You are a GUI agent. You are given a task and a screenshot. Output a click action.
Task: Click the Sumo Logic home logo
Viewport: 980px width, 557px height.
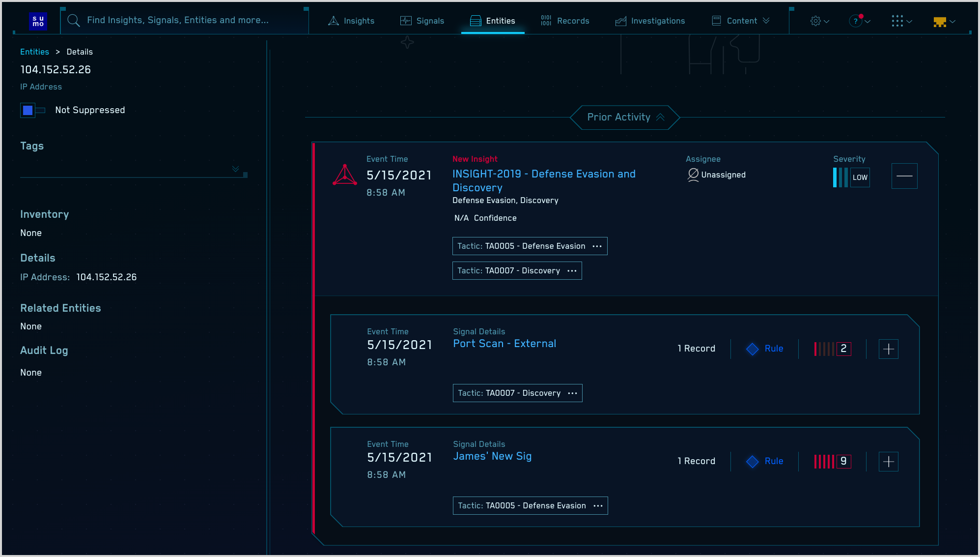click(x=38, y=21)
